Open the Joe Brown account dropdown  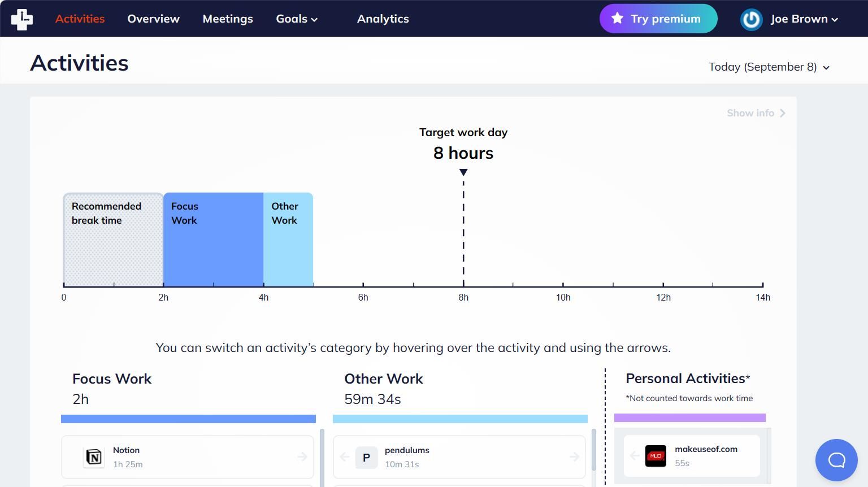804,19
